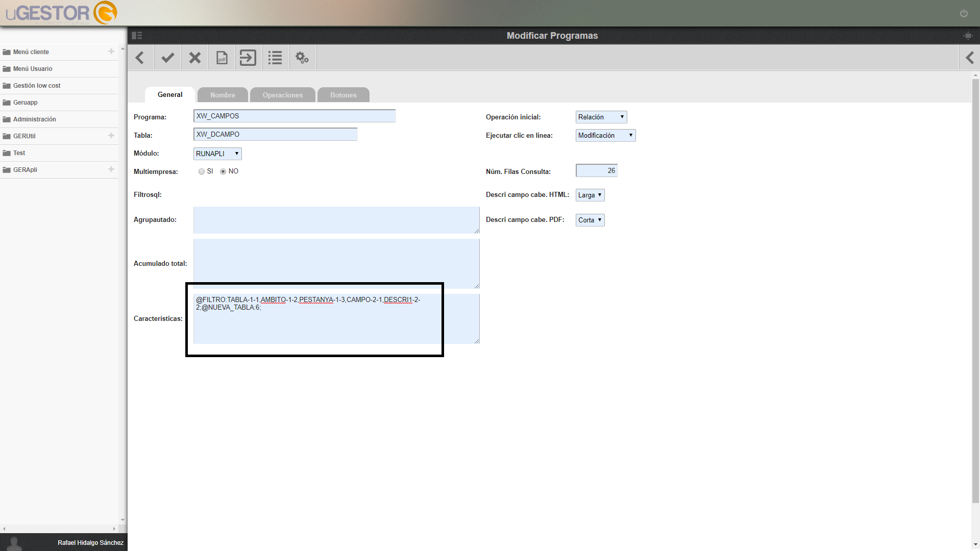Click the power icon at top right

[964, 13]
